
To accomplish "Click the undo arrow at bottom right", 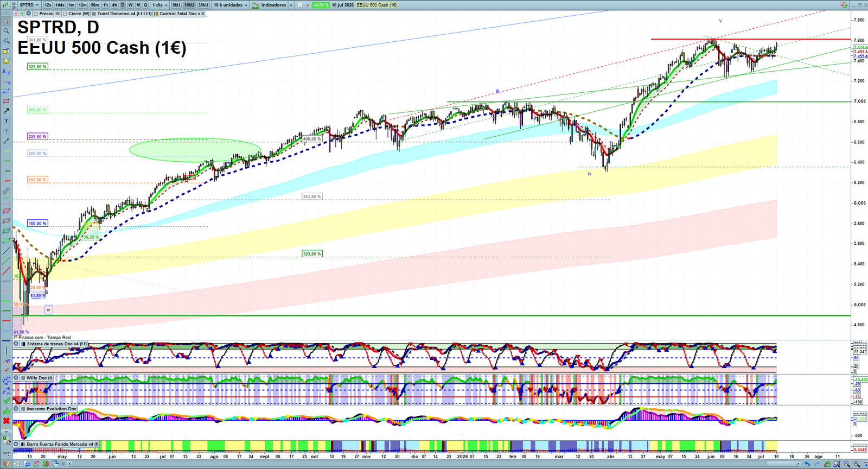I will point(807,464).
